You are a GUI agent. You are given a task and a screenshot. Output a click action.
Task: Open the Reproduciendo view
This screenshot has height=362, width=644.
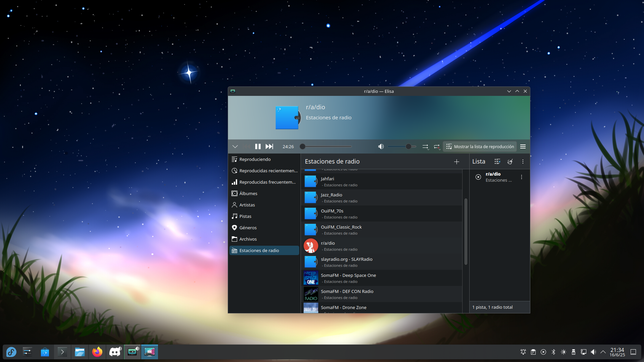click(x=264, y=159)
